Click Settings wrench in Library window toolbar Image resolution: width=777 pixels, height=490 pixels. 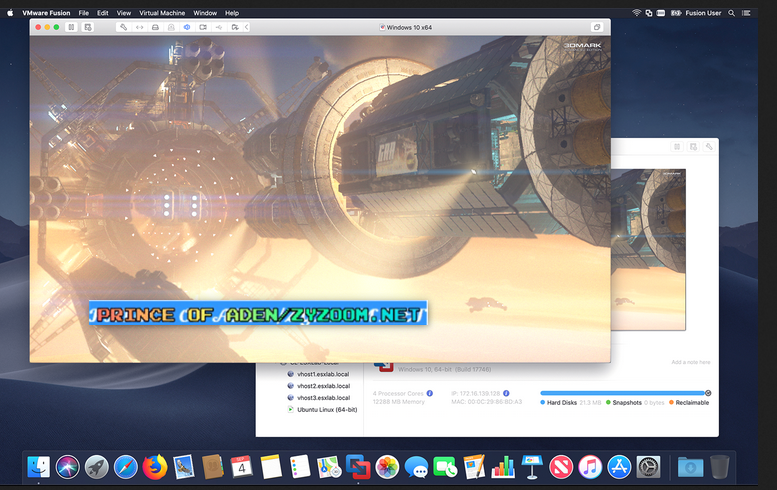click(709, 147)
